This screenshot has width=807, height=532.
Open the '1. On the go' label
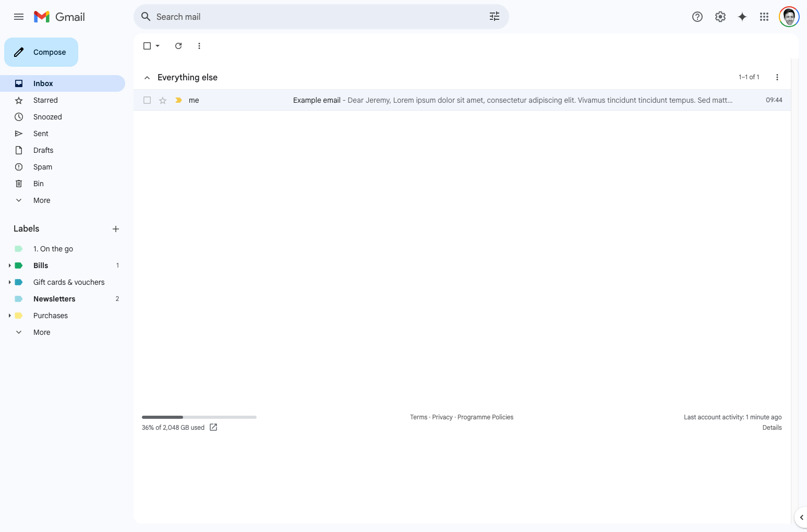pyautogui.click(x=63, y=249)
